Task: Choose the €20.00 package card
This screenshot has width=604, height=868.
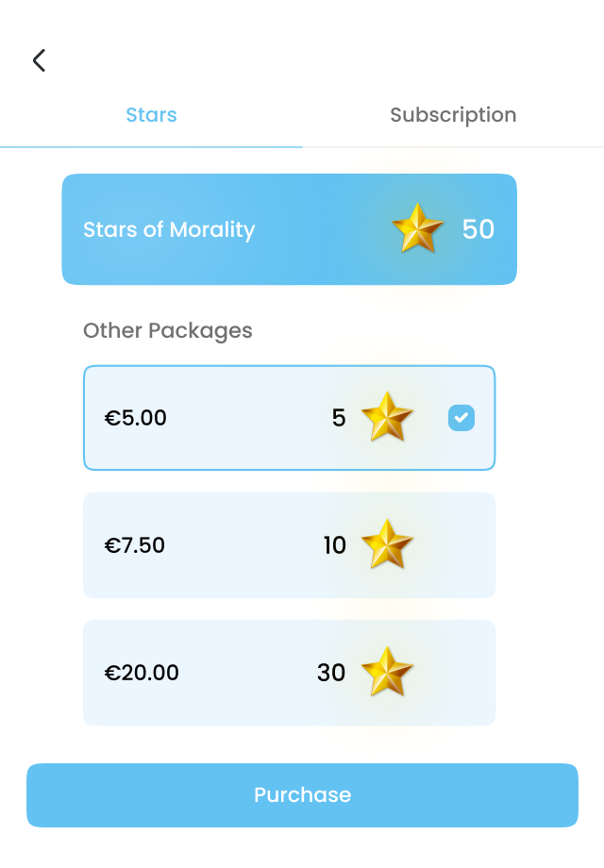Action: click(x=289, y=673)
